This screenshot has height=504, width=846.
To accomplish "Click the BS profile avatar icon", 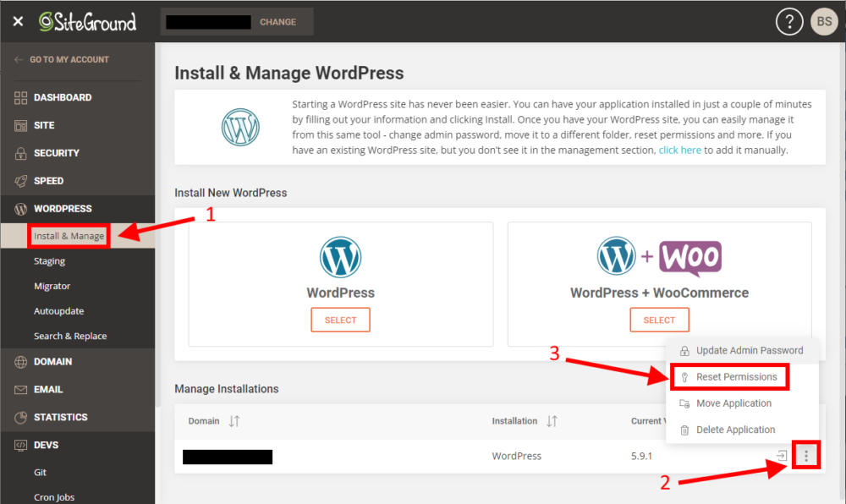I will coord(824,21).
